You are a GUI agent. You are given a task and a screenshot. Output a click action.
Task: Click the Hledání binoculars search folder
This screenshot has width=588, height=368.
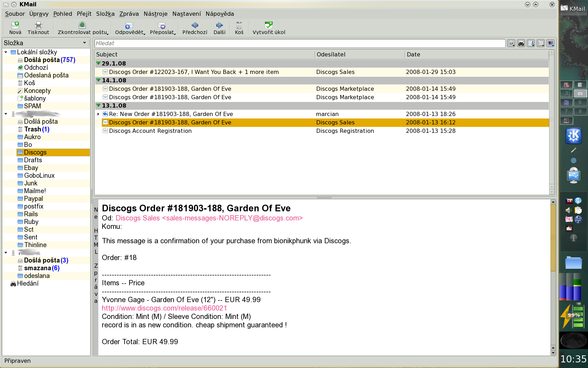(13, 284)
